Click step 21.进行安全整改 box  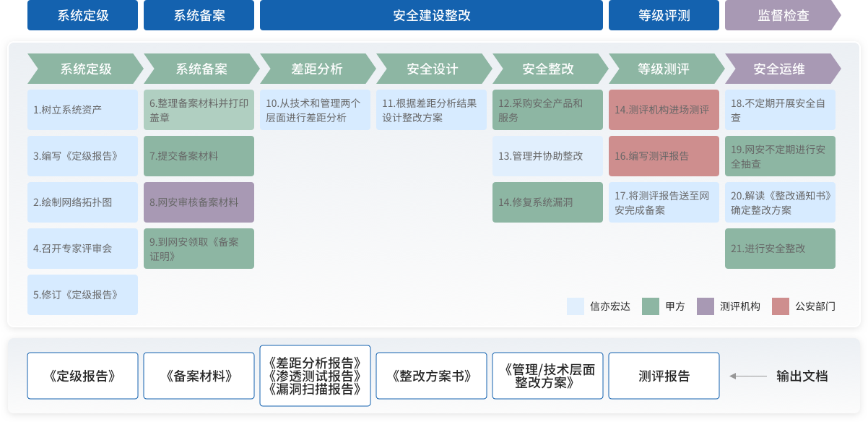(x=780, y=249)
